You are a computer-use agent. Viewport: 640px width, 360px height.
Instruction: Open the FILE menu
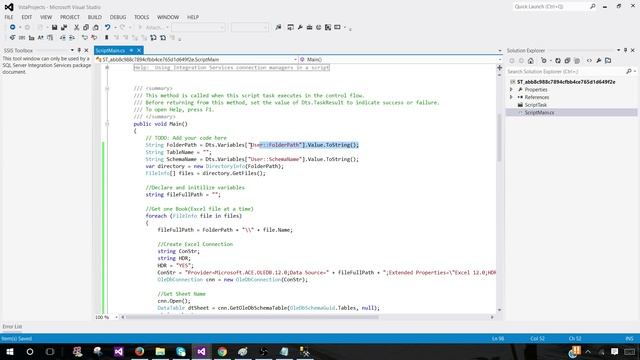pos(9,17)
